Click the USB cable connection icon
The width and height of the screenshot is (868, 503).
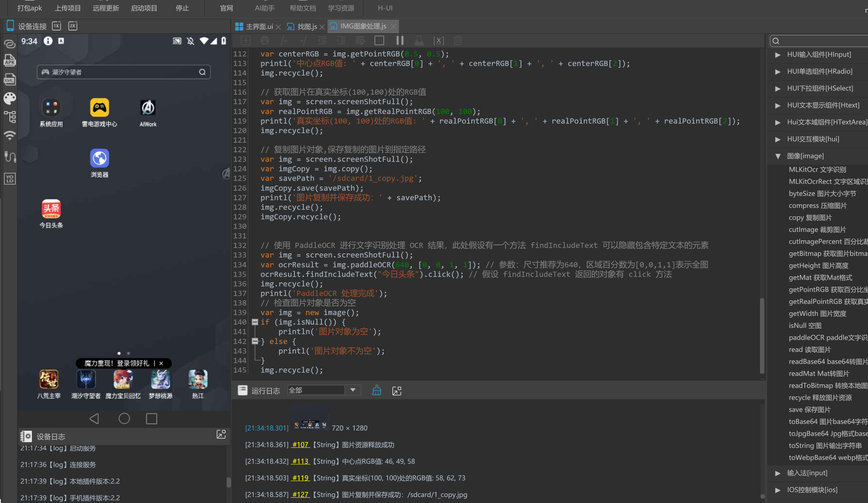click(10, 157)
